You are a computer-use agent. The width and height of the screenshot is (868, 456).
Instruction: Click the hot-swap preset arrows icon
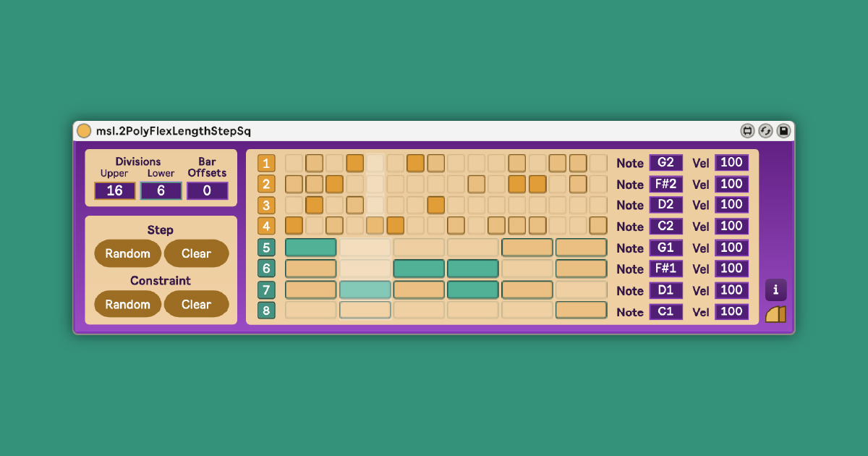(x=765, y=131)
